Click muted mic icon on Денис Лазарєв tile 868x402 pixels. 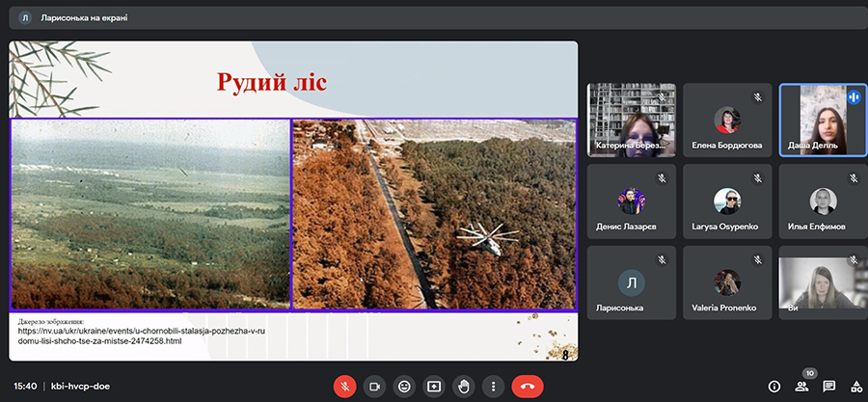662,178
